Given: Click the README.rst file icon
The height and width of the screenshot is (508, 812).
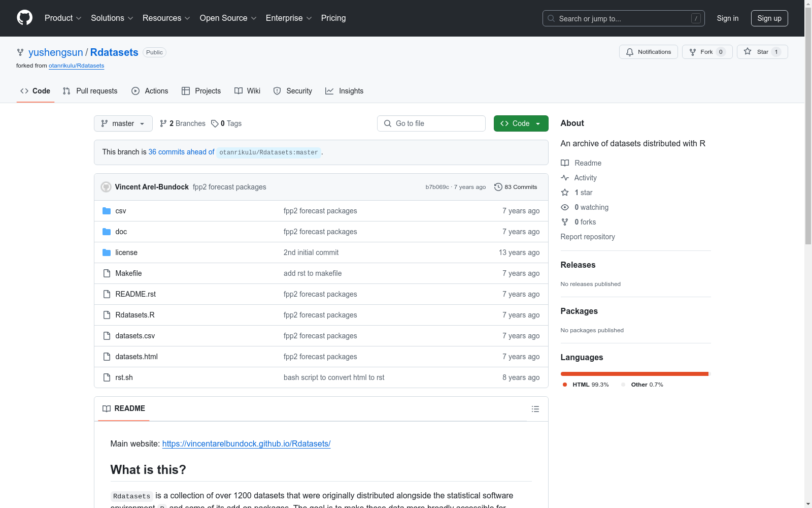Looking at the screenshot, I should [x=107, y=294].
